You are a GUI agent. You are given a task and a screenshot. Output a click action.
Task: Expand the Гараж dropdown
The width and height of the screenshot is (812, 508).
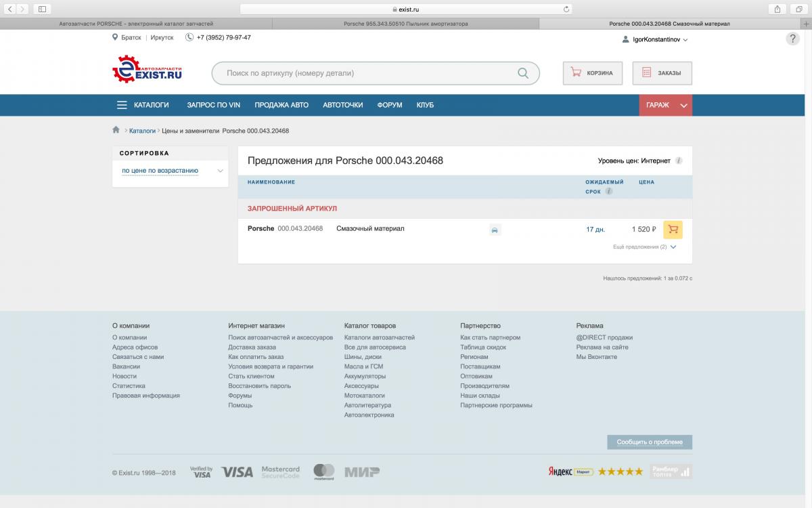click(665, 105)
